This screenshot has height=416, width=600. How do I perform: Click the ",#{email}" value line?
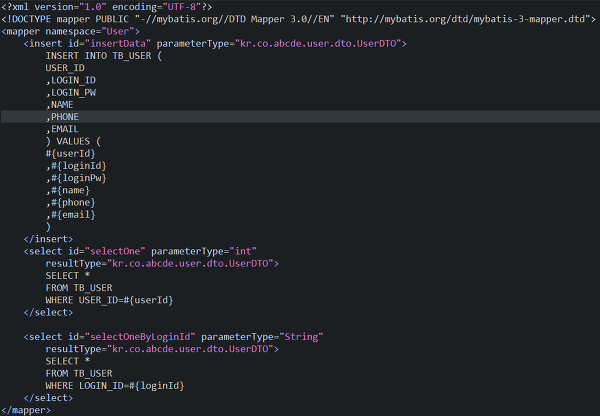coord(70,215)
